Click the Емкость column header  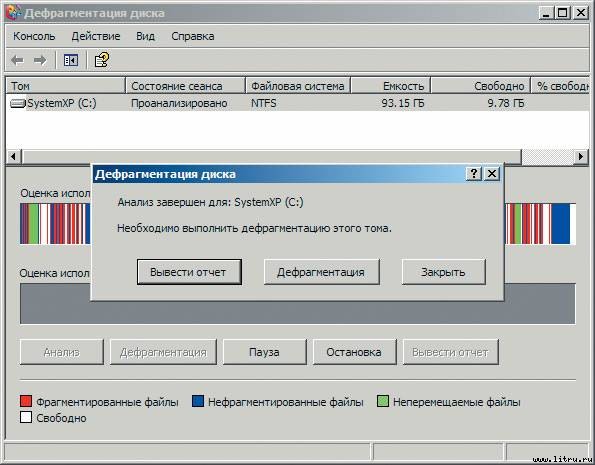390,86
